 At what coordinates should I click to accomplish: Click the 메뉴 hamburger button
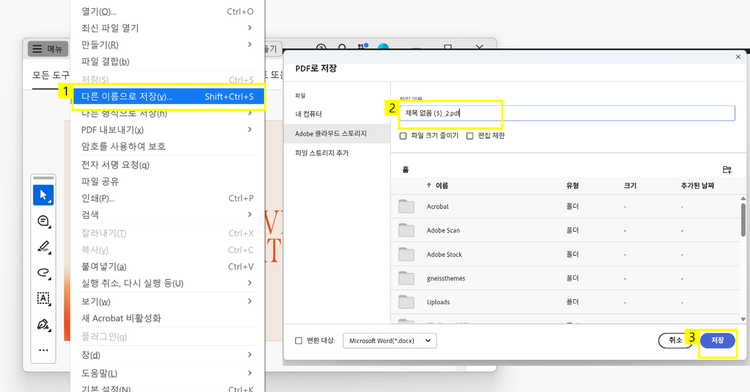(x=48, y=49)
